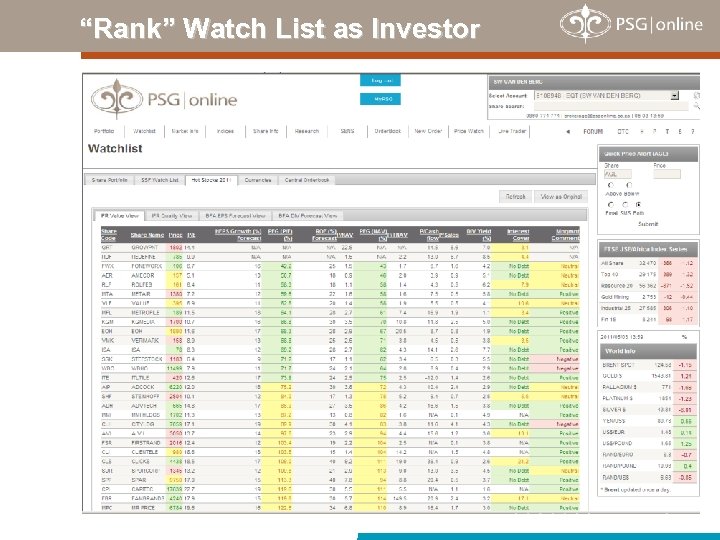Screen dimensions: 720x540
Task: Click the Industrial 25 index row
Action: point(648,308)
